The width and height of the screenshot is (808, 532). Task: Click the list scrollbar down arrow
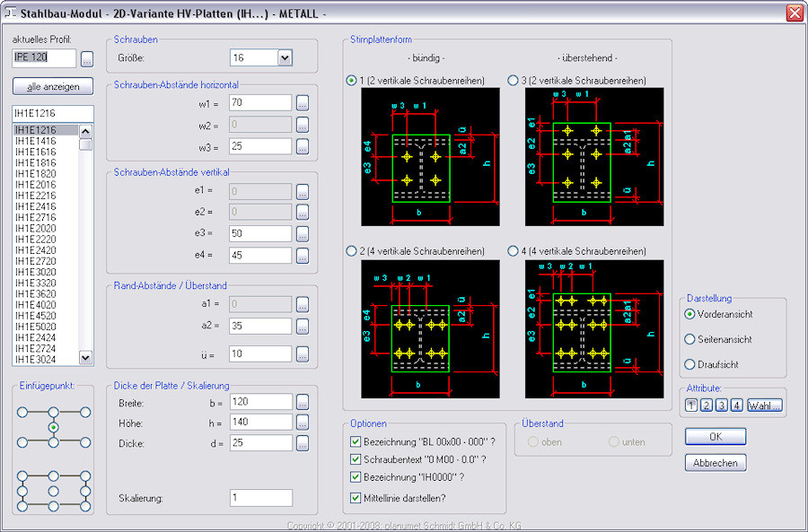tap(85, 357)
